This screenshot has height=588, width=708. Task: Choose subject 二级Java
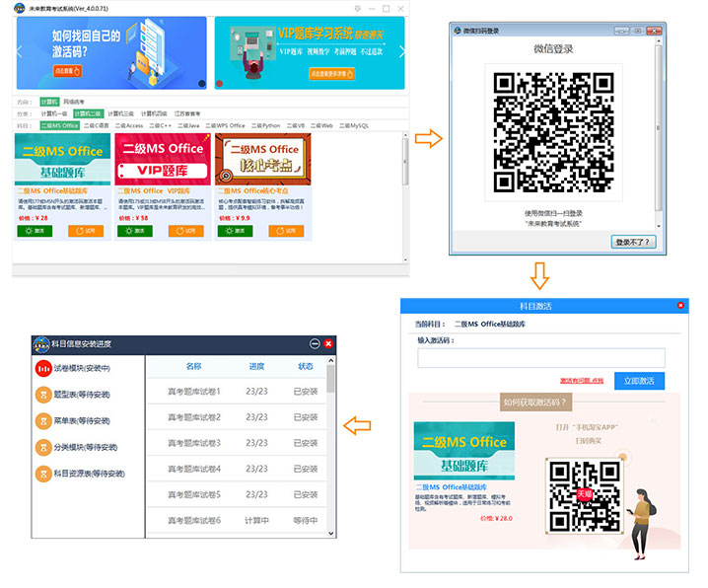coord(188,125)
